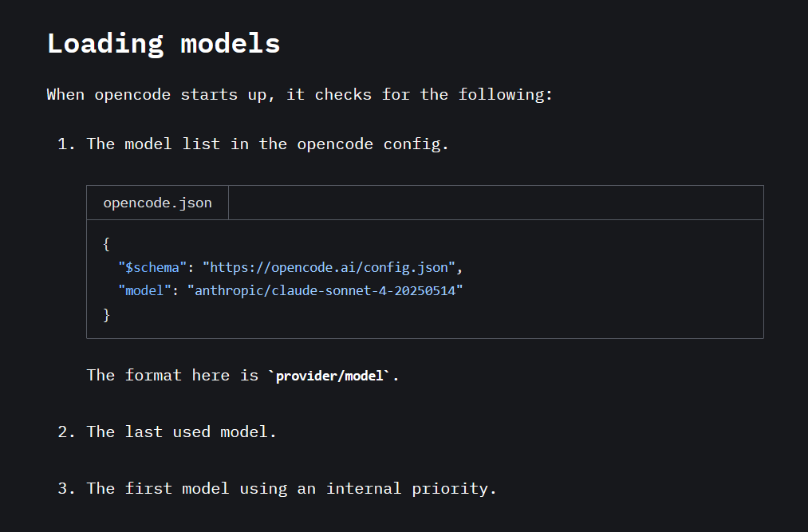This screenshot has width=808, height=532.
Task: Click the word "opencode" in the intro sentence
Action: click(132, 95)
